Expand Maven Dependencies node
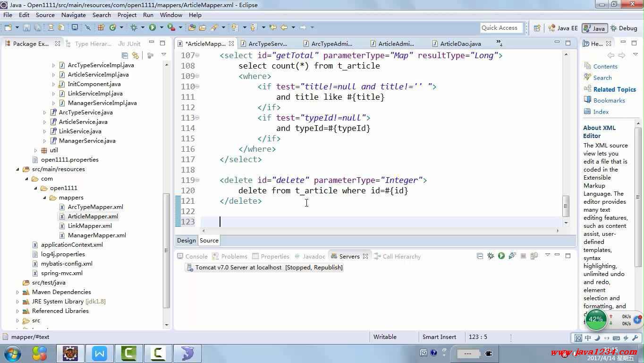 (17, 292)
